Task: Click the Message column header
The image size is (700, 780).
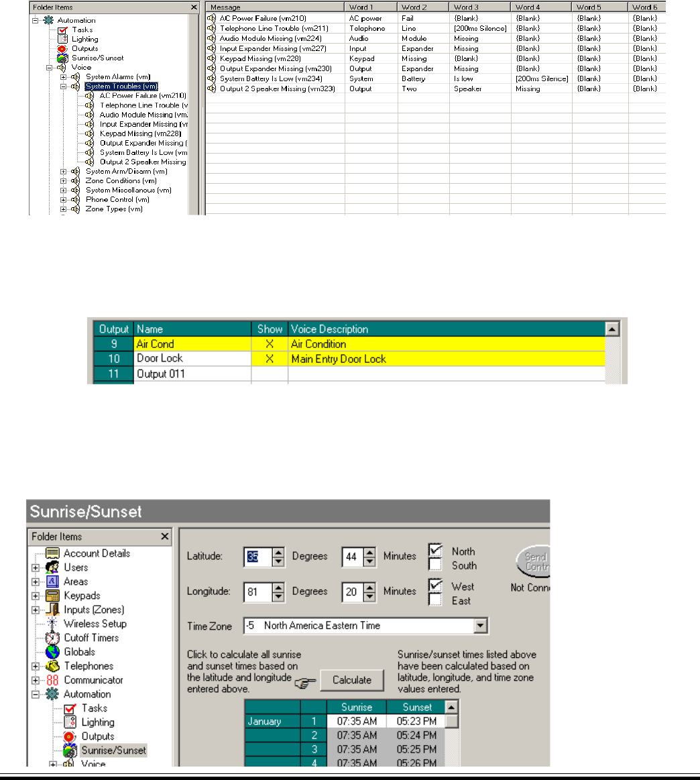Action: [275, 7]
